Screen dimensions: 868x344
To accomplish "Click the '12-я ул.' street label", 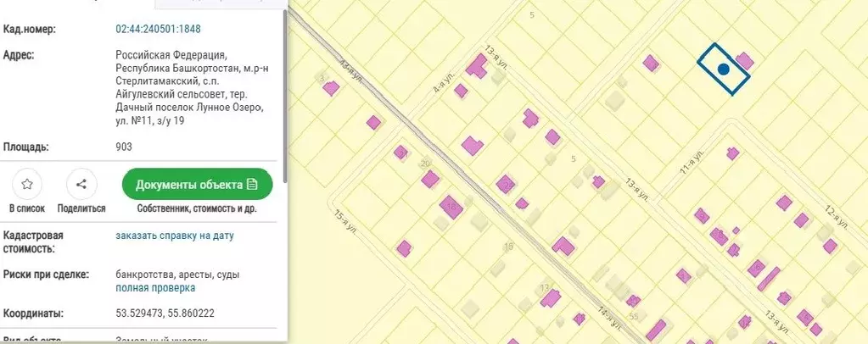I will [837, 218].
